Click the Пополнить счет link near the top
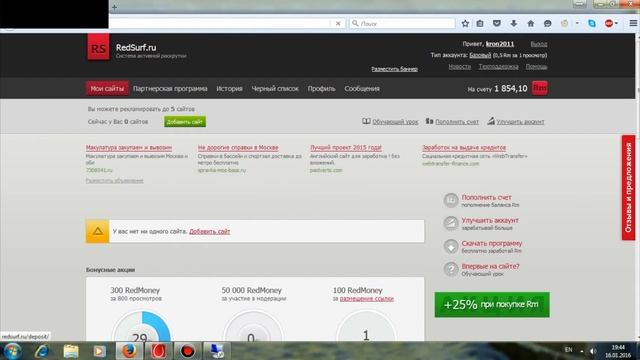Screen dimensions: 640x360 [x=457, y=122]
